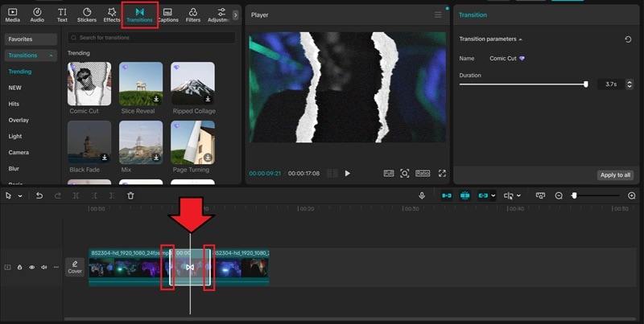This screenshot has height=324, width=644.
Task: Open the linkage dropdown arrow
Action: click(493, 196)
